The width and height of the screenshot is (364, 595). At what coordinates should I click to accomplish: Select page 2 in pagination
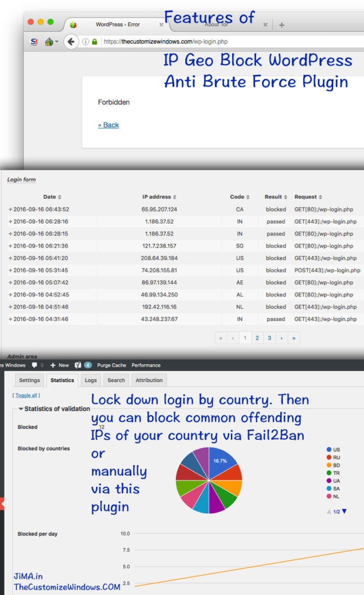point(257,338)
